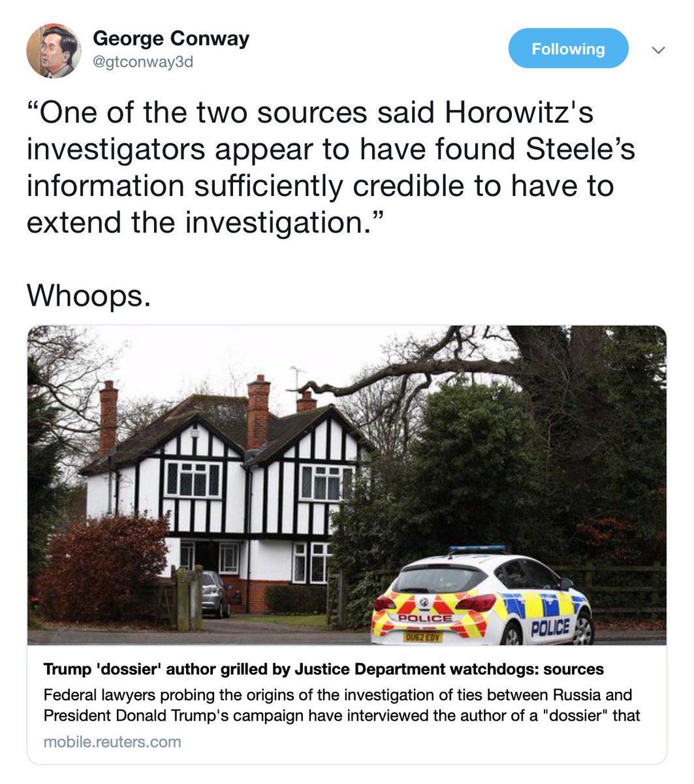The image size is (694, 784).
Task: Click the POLICE lettering on car door
Action: [x=550, y=628]
